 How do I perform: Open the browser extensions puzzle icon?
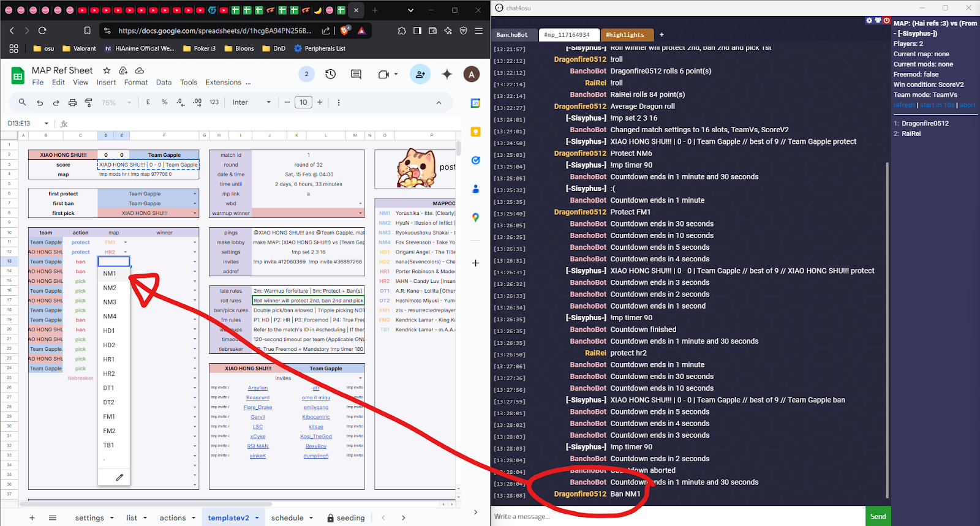[402, 31]
